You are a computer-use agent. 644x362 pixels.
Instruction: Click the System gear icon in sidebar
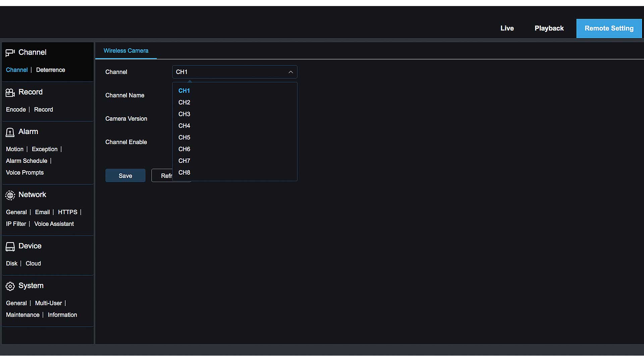coord(10,286)
